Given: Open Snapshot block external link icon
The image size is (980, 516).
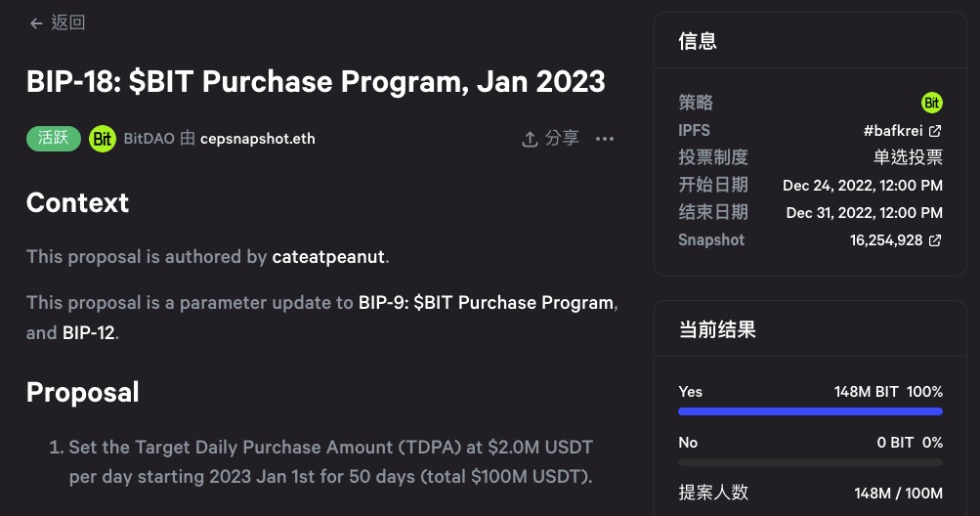Looking at the screenshot, I should 935,240.
